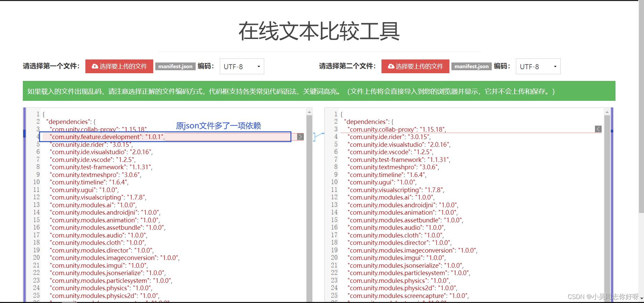This screenshot has width=644, height=303.
Task: Click the left pane's vertical scrollbar
Action: click(309, 202)
